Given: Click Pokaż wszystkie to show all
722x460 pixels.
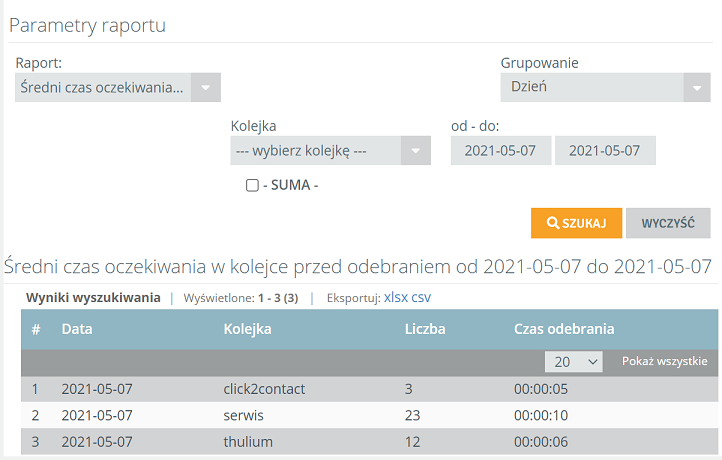Looking at the screenshot, I should pos(664,361).
